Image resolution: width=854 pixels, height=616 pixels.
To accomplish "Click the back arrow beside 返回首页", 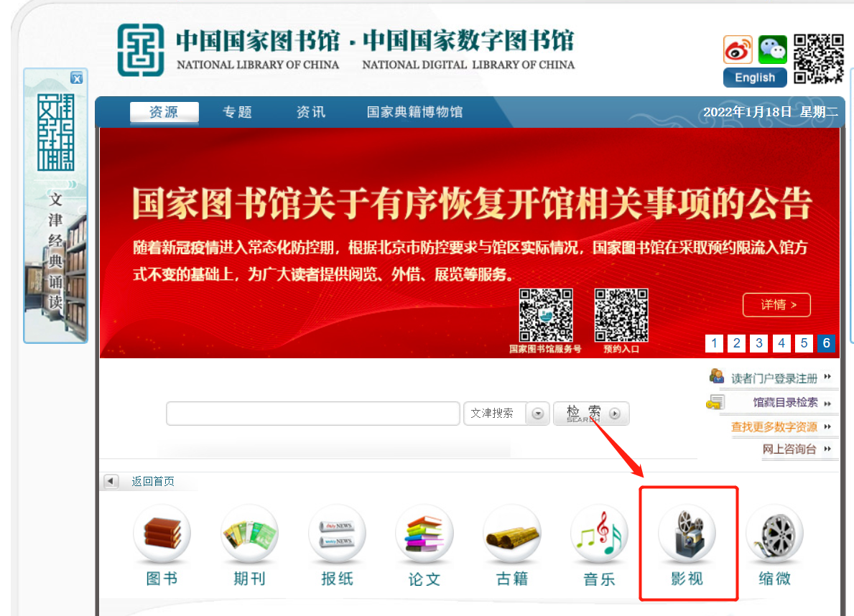I will [x=111, y=482].
